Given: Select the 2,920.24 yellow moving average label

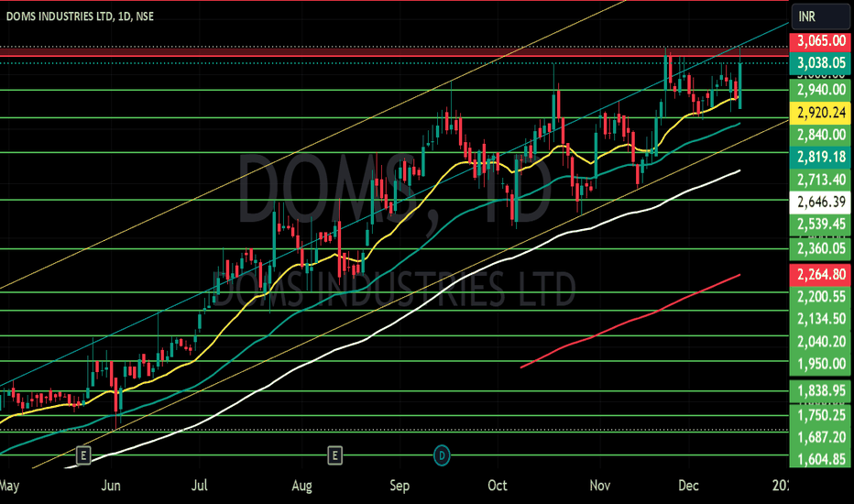Looking at the screenshot, I should tap(820, 112).
